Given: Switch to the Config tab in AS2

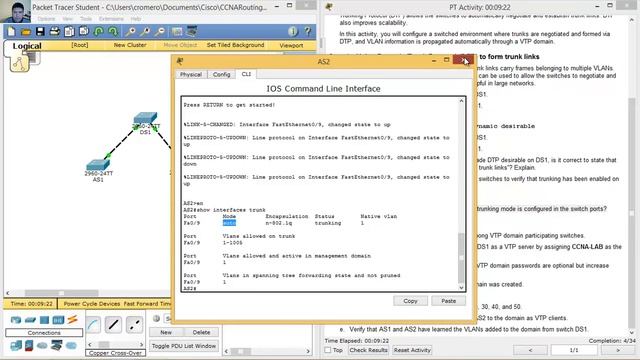Looking at the screenshot, I should 222,75.
